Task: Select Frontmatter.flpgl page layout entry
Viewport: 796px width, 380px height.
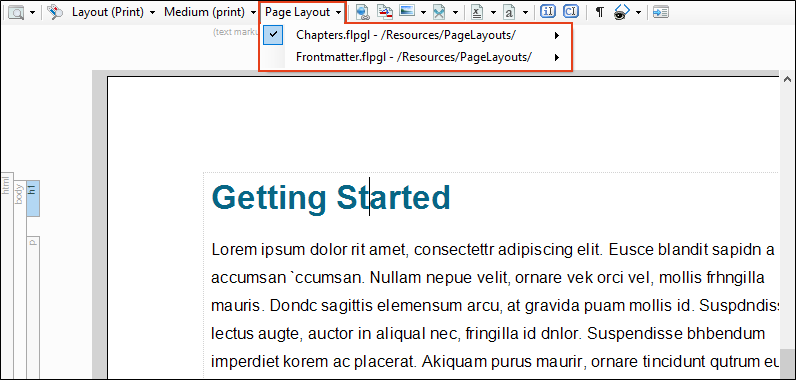Action: [x=415, y=57]
